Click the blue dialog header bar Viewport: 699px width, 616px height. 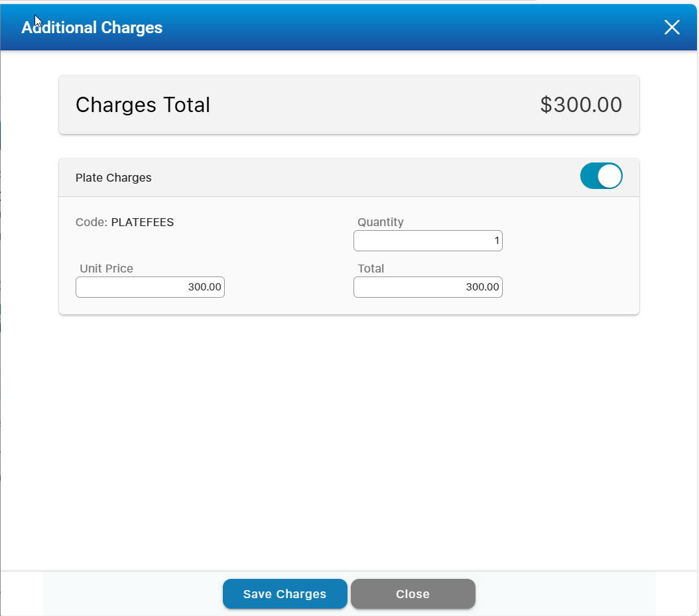click(398, 27)
